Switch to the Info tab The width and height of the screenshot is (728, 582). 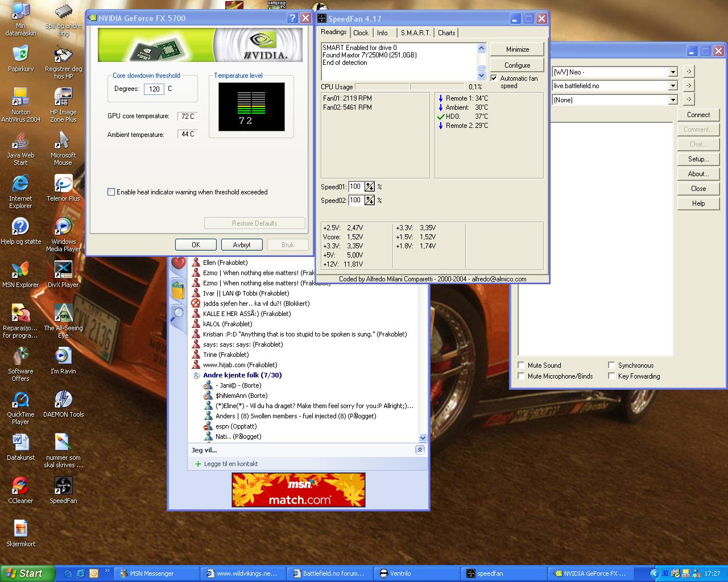click(382, 33)
